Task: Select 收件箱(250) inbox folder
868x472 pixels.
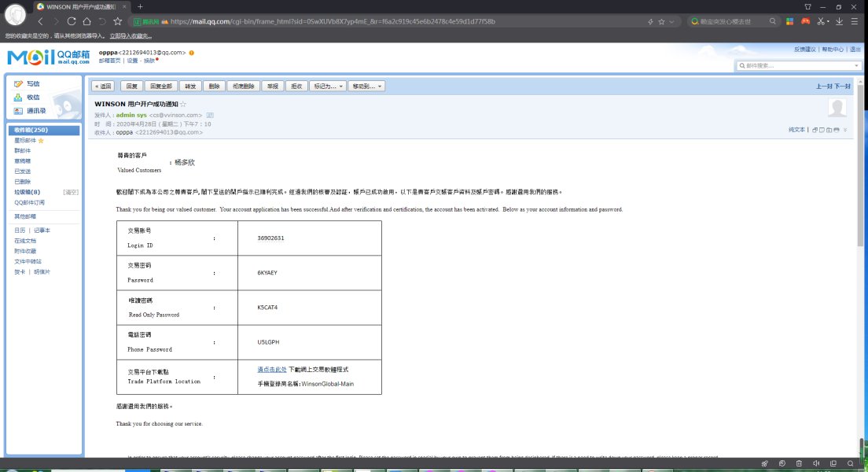Action: pyautogui.click(x=44, y=130)
